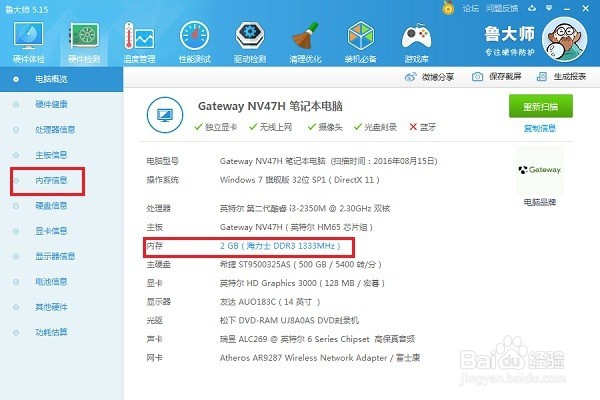Viewport: 600px width, 400px height.
Task: Click the memory value 2 GB 海力士 DDR3 1333MHz
Action: 280,246
